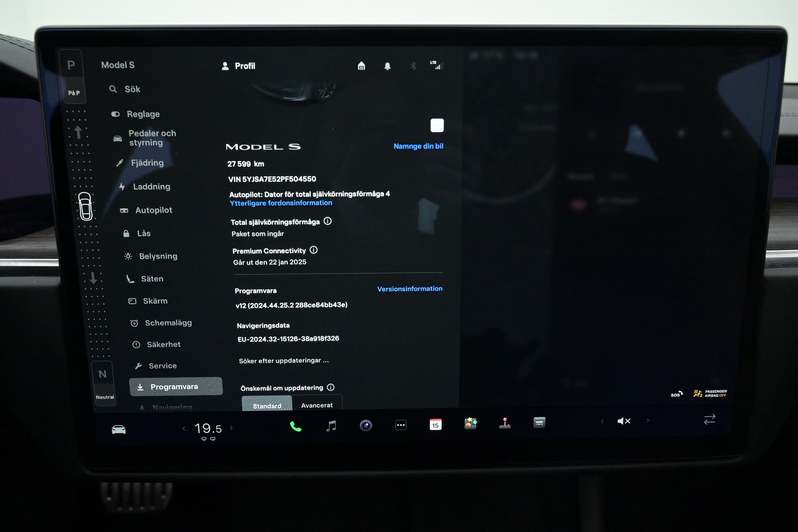Tap software version v12 (2024.44.25.2 text
798x532 pixels.
click(291, 305)
